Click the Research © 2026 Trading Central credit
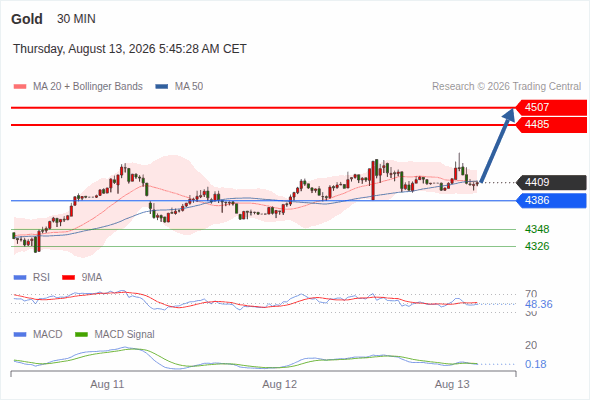The image size is (590, 400). [x=506, y=87]
